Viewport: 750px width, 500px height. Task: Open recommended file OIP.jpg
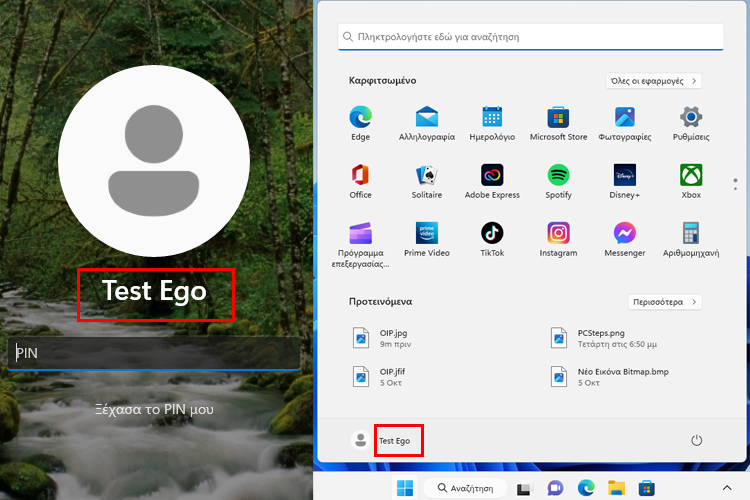[382, 338]
